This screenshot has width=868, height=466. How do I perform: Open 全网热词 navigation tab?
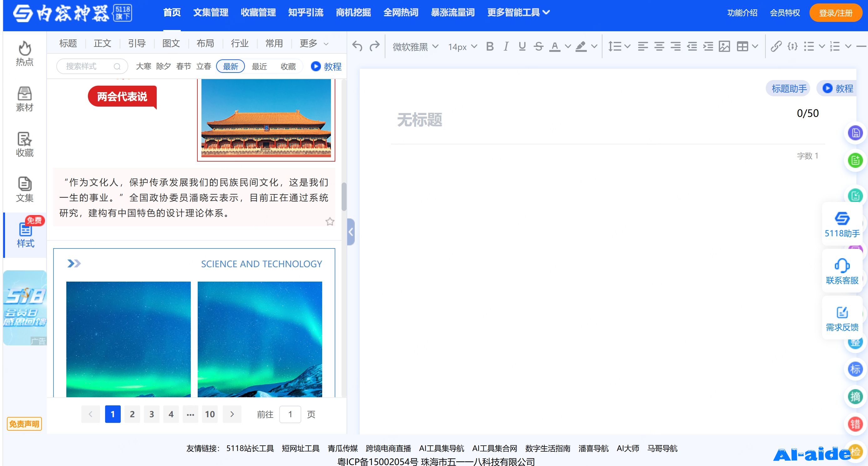pos(401,13)
